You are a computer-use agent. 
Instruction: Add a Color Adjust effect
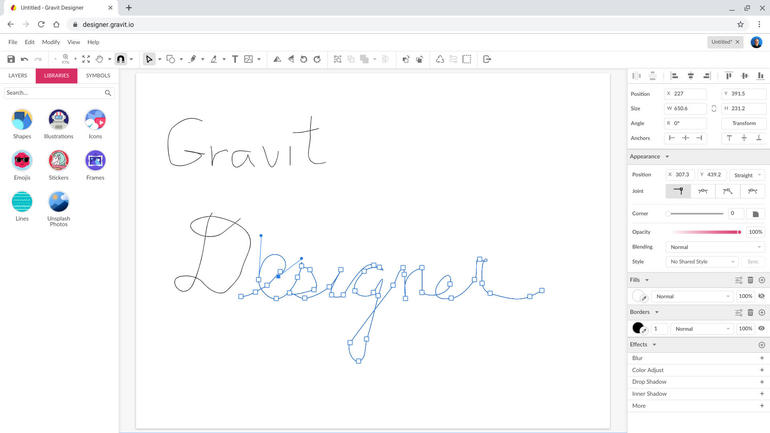(x=762, y=370)
